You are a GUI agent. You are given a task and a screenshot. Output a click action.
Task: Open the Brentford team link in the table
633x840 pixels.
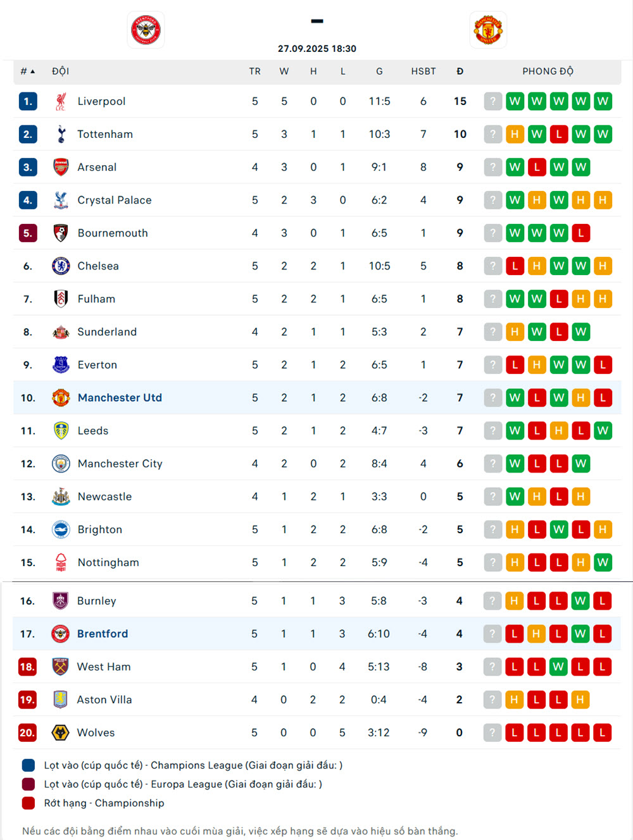[x=103, y=634]
